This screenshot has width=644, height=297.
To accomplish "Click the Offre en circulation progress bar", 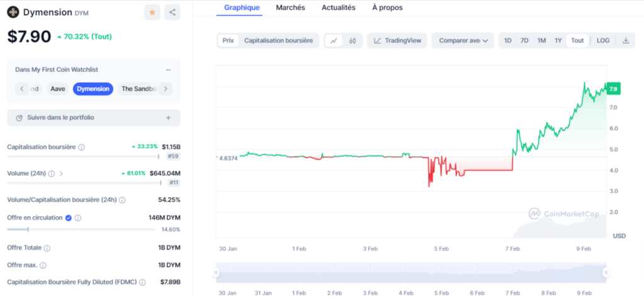I will [x=81, y=229].
